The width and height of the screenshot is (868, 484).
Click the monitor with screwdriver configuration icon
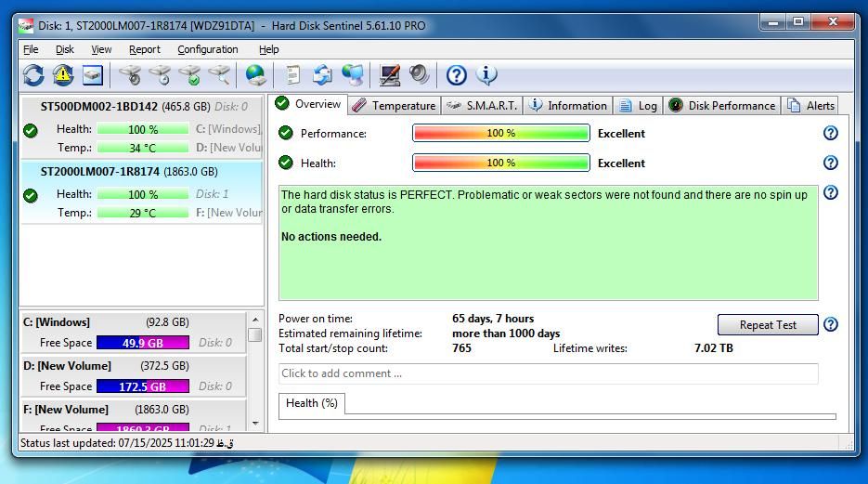click(x=390, y=74)
